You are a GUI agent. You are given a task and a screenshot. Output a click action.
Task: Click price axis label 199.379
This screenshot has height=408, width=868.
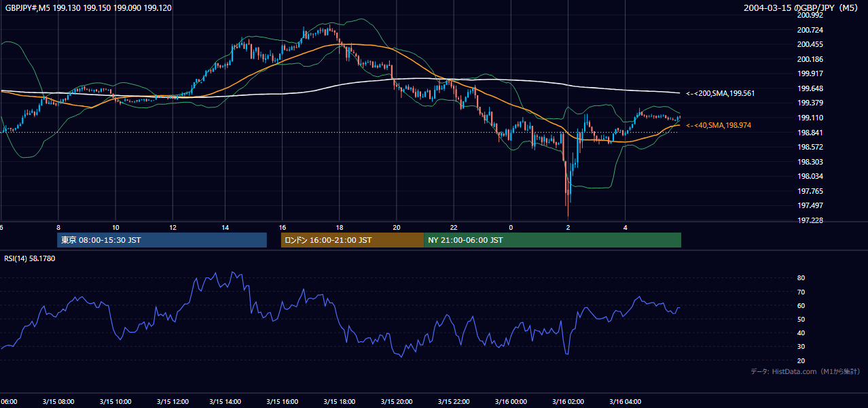point(810,103)
